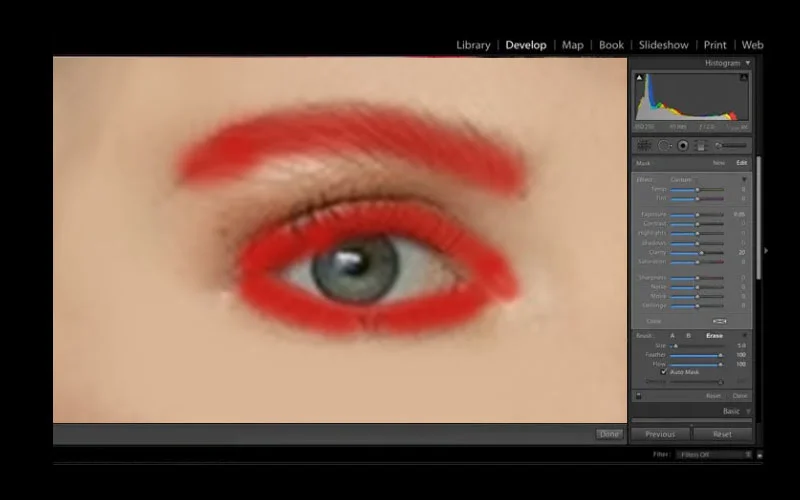Click the filter lock icon beside Filters Off

pyautogui.click(x=760, y=455)
